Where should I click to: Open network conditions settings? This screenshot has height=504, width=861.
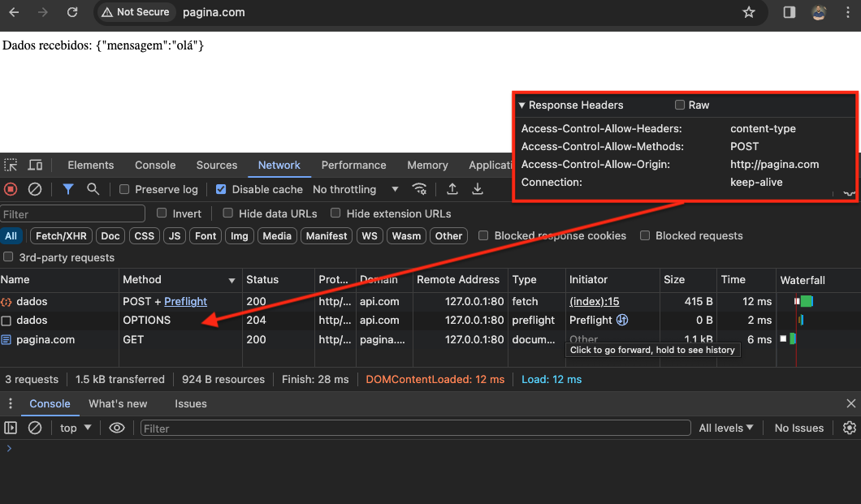419,189
